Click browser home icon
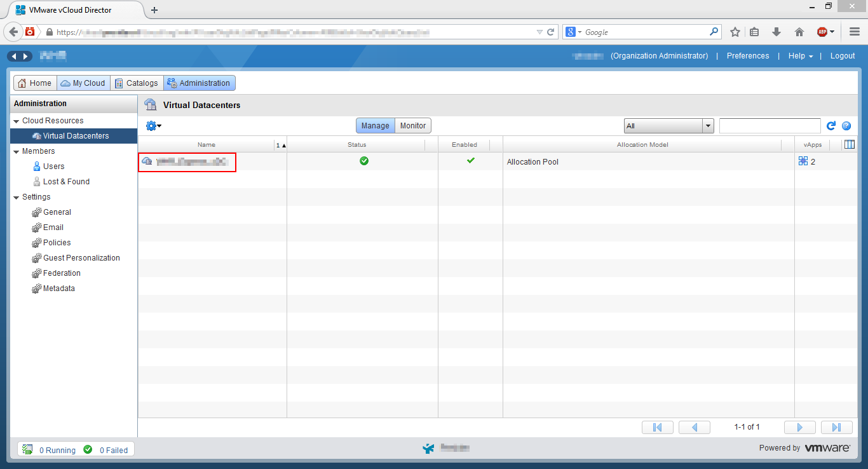The image size is (868, 469). point(799,32)
